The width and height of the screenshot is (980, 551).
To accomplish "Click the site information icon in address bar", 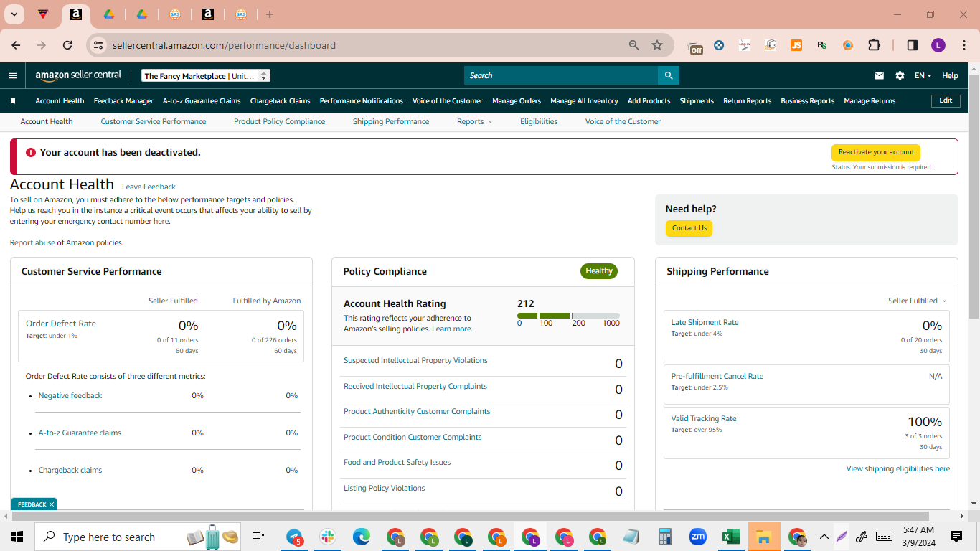I will (x=99, y=45).
